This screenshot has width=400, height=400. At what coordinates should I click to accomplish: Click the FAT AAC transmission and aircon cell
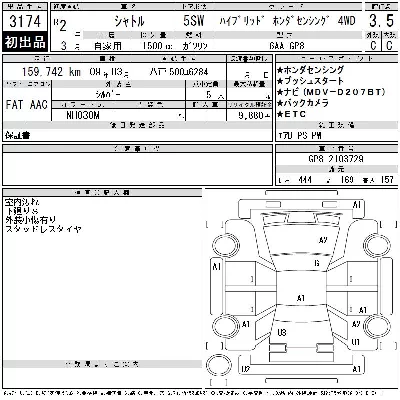[x=27, y=105]
